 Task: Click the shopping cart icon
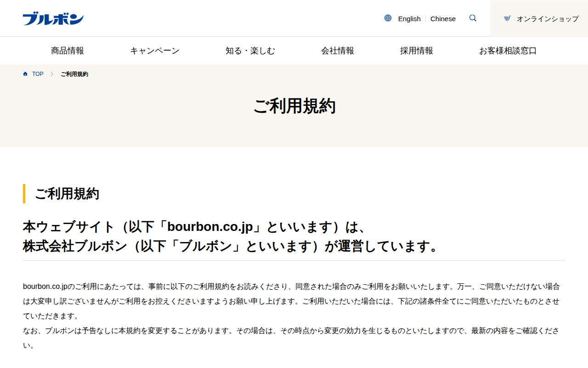tap(507, 18)
